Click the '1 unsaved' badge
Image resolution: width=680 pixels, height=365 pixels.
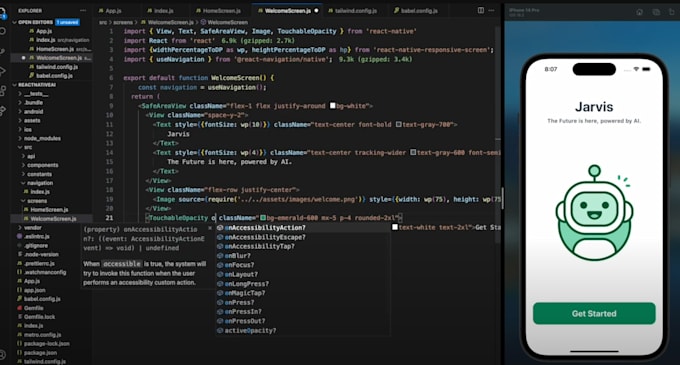(x=67, y=22)
